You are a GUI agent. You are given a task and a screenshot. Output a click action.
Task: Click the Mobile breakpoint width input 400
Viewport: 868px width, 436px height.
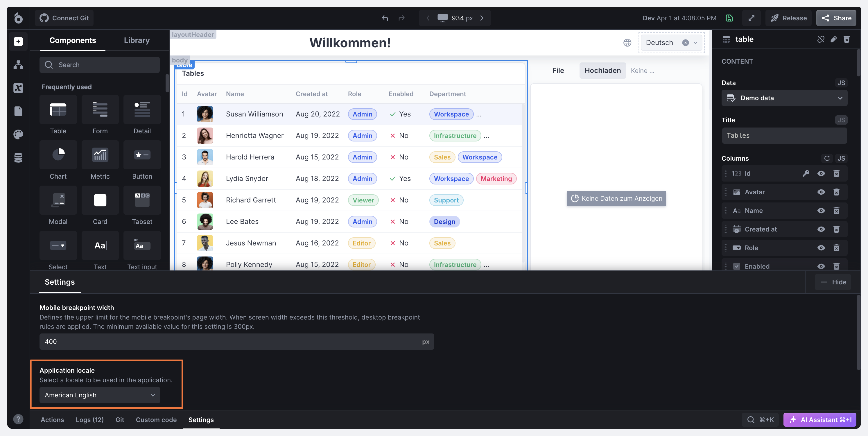coord(236,341)
